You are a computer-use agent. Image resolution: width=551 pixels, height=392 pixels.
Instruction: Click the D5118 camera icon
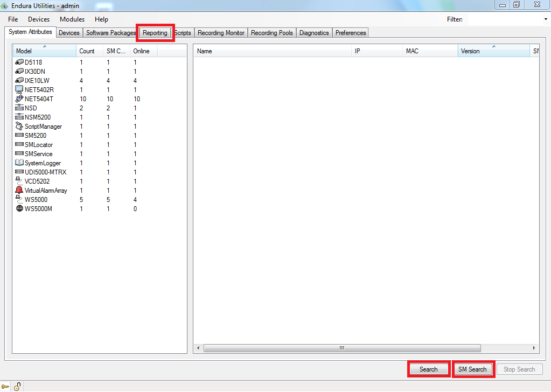[19, 62]
